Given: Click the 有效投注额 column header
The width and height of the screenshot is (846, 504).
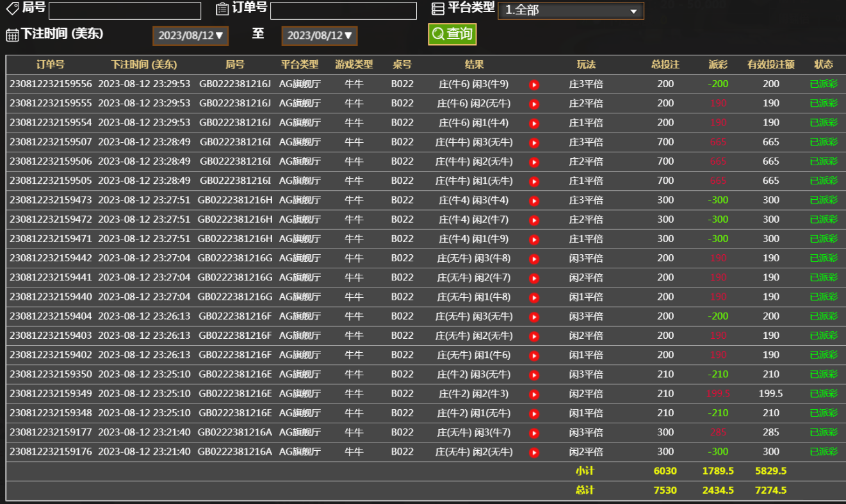Looking at the screenshot, I should coord(771,65).
